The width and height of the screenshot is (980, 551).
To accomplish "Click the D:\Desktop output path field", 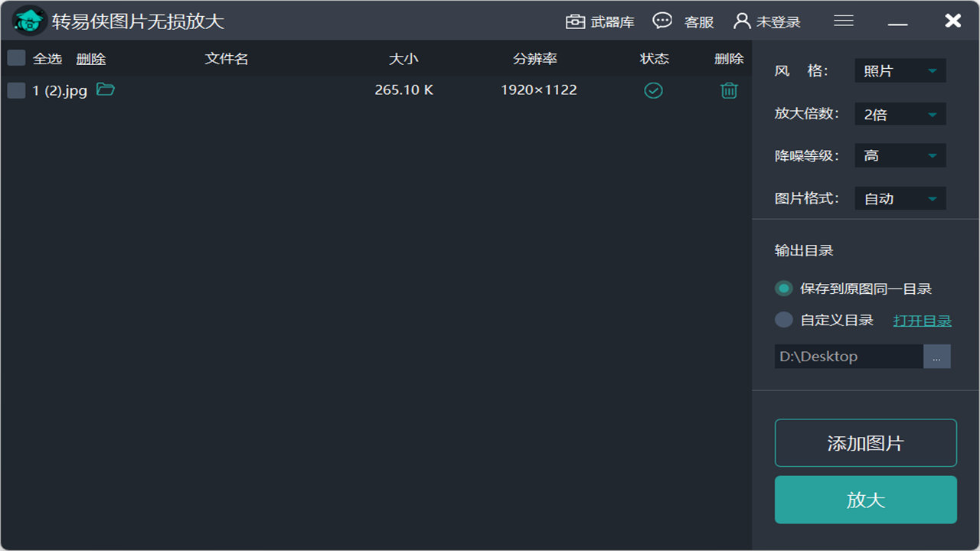I will pyautogui.click(x=848, y=357).
